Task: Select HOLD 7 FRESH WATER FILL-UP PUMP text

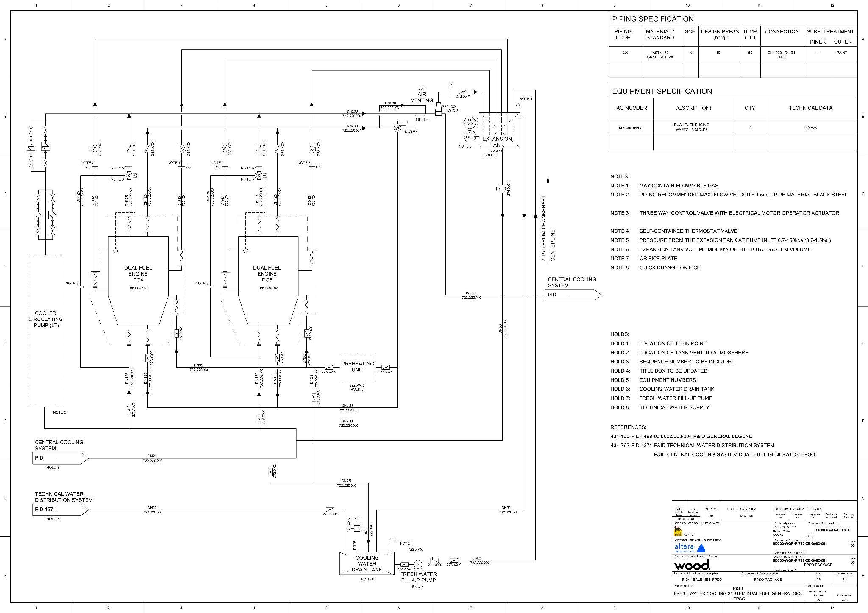Action: click(676, 398)
